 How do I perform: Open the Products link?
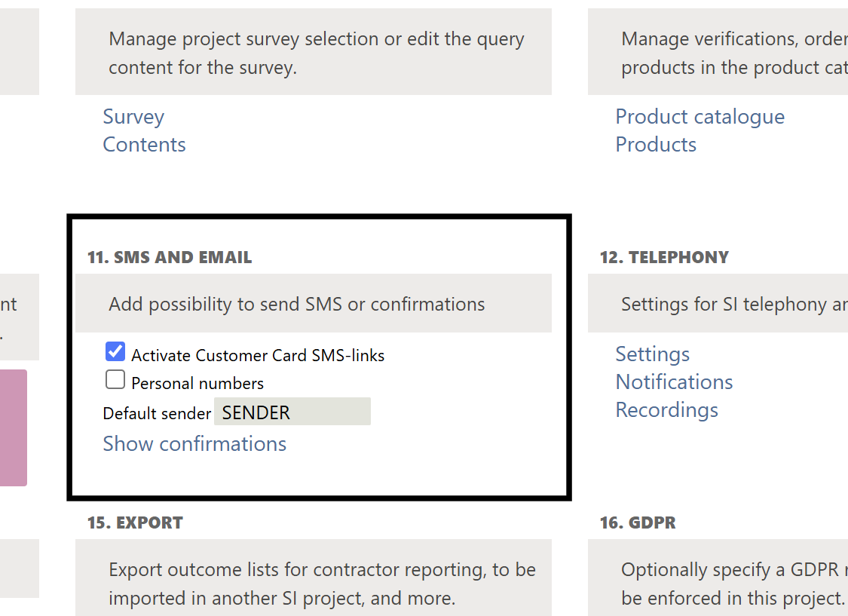(656, 145)
